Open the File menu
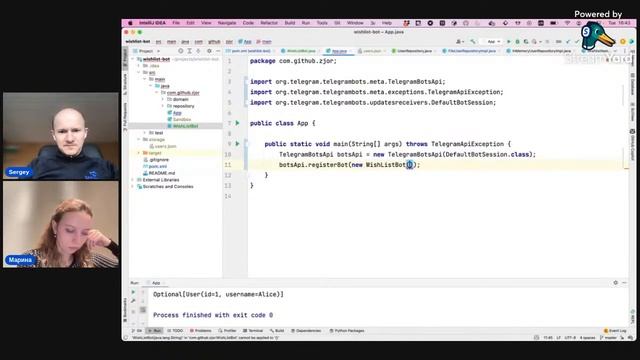640x360 pixels. pos(176,23)
